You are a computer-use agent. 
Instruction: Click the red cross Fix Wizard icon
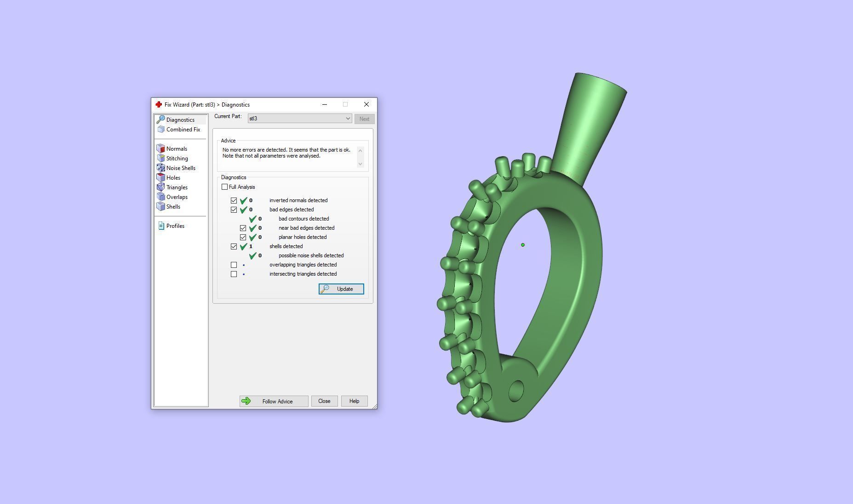tap(159, 105)
